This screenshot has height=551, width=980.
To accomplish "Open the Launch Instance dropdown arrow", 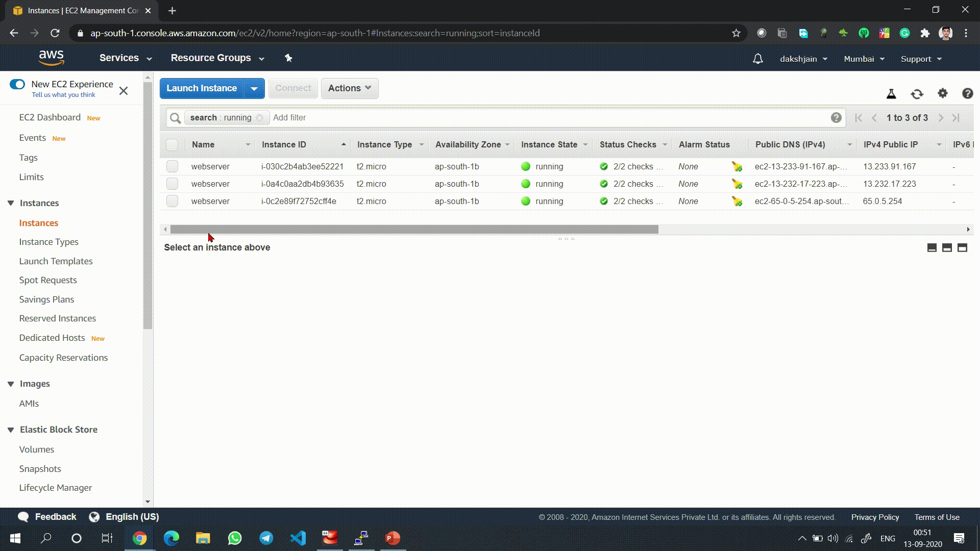I will pos(254,88).
